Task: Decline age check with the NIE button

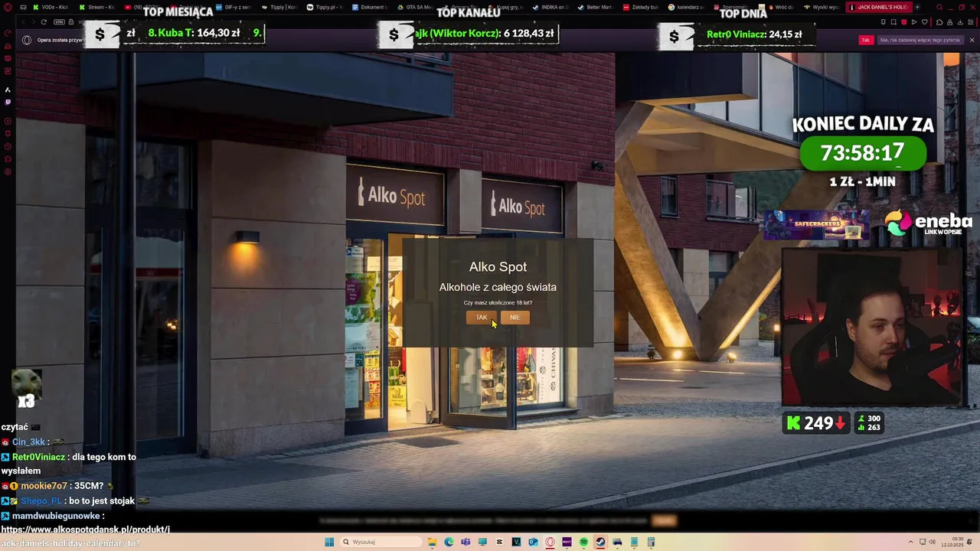Action: point(514,318)
